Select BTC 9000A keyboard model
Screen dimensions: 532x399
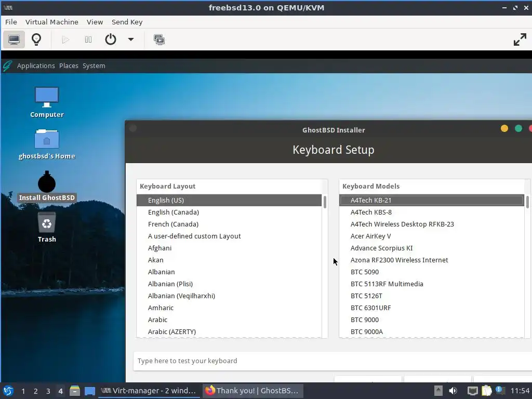point(432,331)
